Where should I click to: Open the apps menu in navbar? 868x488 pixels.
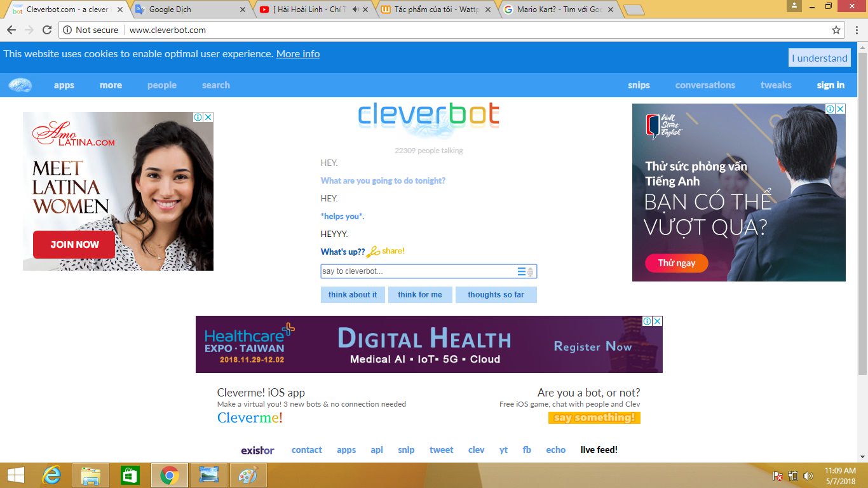[64, 85]
